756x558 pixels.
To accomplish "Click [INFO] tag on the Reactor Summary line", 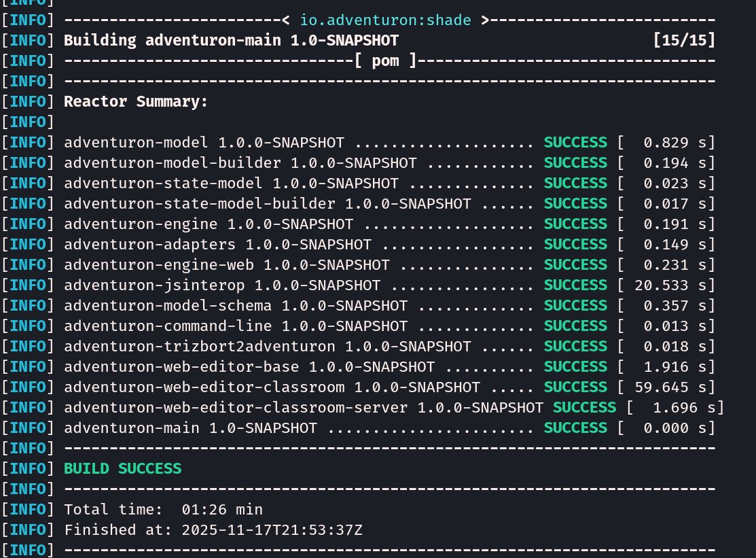I will [27, 101].
